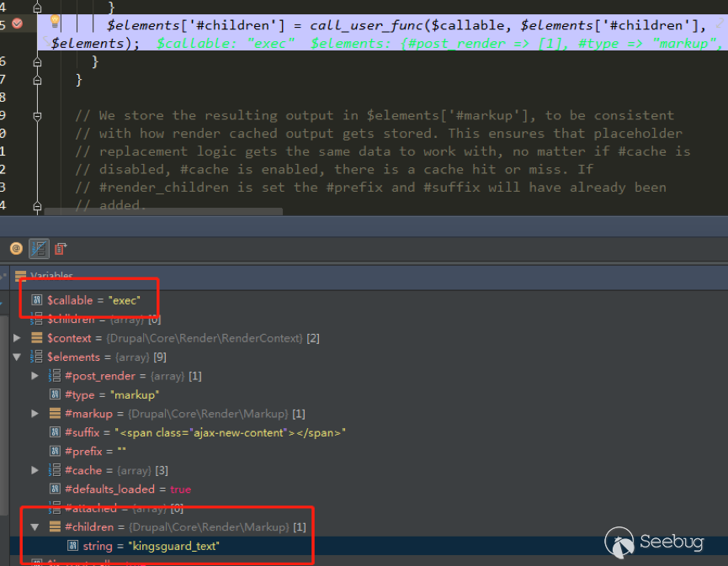Expand the #cache array node
Screen dimensions: 728x566
click(x=35, y=470)
